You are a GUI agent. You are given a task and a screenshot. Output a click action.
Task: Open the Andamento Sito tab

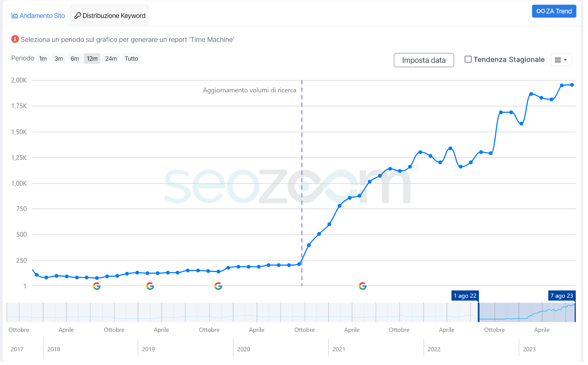pyautogui.click(x=38, y=16)
